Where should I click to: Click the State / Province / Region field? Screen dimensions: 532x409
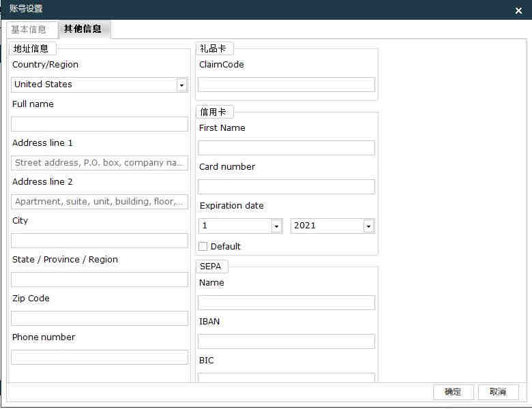click(100, 279)
